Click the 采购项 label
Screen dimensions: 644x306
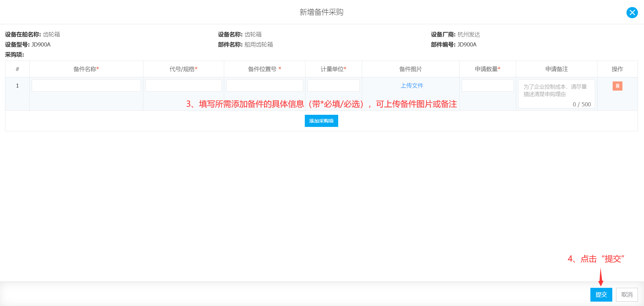pos(14,55)
